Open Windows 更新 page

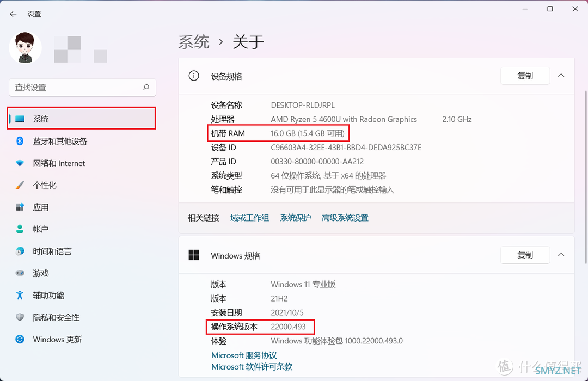point(81,340)
